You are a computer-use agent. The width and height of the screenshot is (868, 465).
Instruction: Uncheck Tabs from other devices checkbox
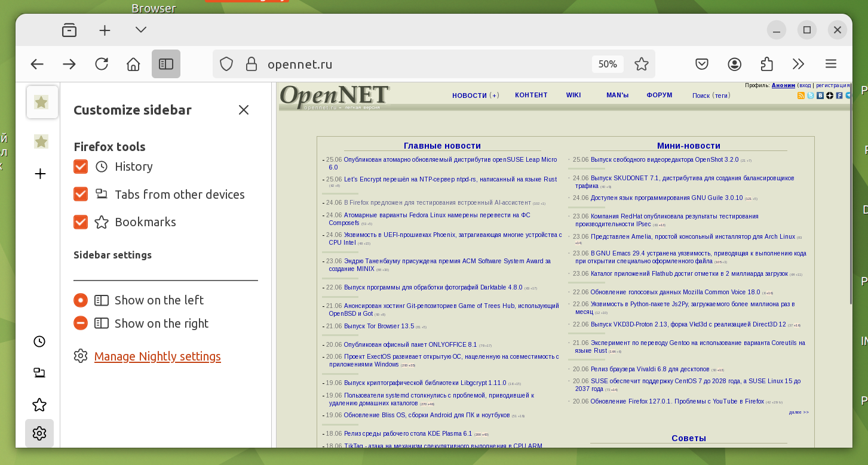[x=81, y=194]
